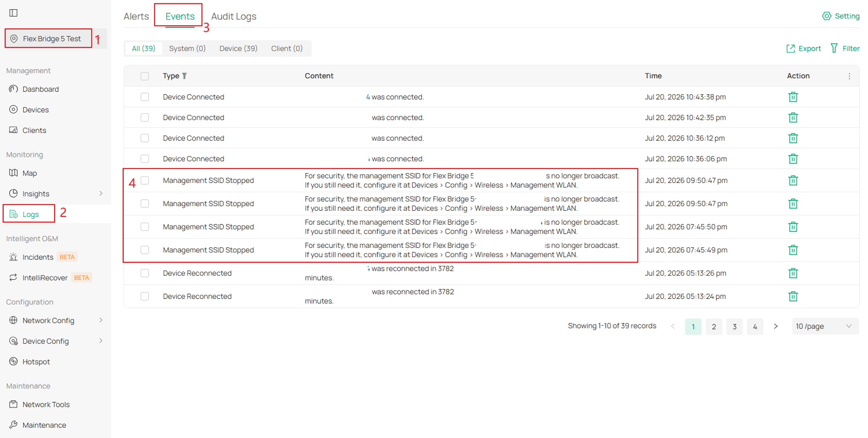
Task: Click the Map icon under Monitoring
Action: (x=14, y=173)
